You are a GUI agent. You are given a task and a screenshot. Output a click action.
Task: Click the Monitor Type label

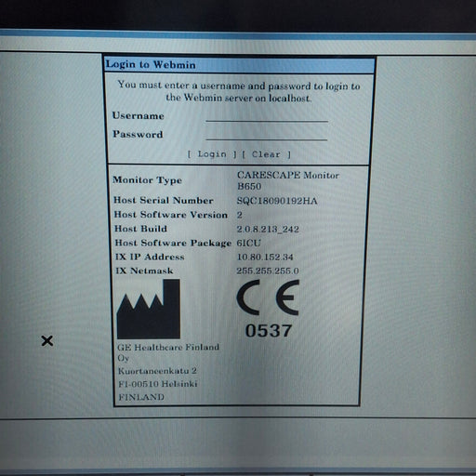147,180
